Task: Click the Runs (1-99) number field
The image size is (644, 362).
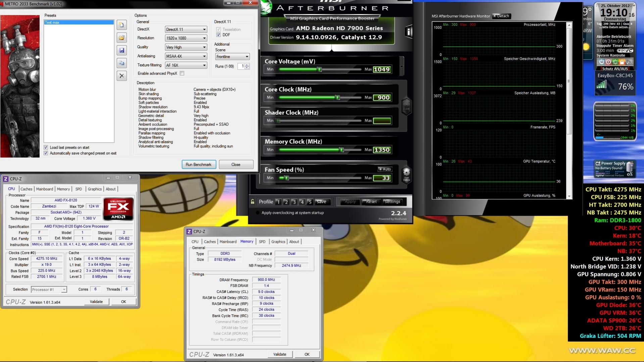Action: coord(241,66)
